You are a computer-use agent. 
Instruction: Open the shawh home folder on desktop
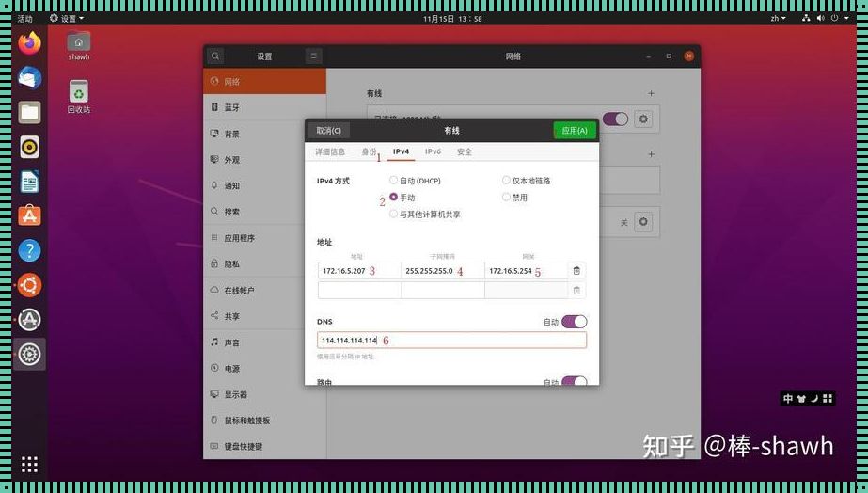tap(79, 45)
